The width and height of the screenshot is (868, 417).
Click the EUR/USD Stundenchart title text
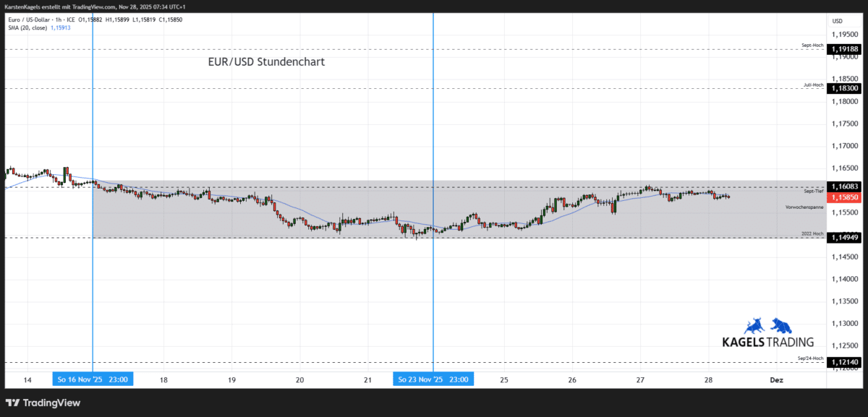point(268,62)
